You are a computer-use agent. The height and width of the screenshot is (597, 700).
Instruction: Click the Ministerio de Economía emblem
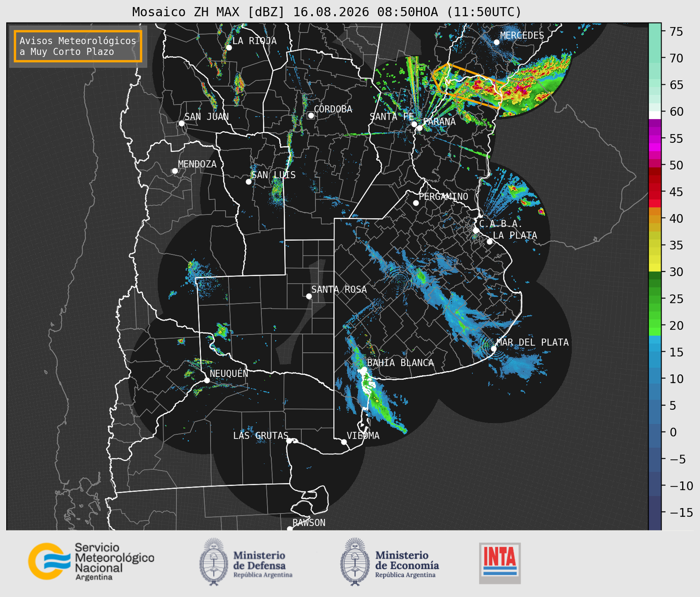click(x=355, y=562)
